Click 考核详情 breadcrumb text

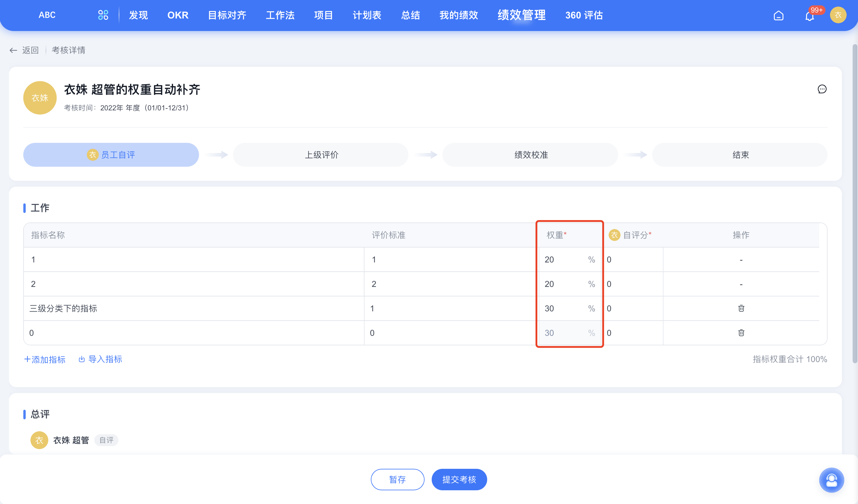(68, 50)
